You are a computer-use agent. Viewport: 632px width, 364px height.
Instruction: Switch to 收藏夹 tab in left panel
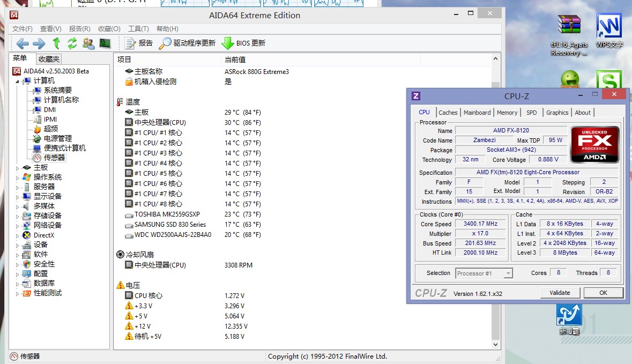[x=49, y=59]
